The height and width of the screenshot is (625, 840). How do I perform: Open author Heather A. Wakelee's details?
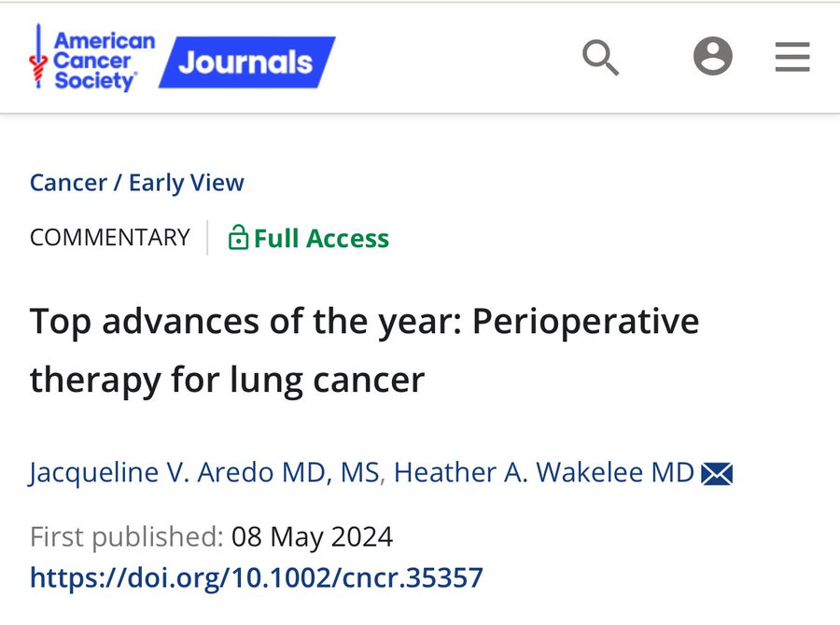click(543, 473)
